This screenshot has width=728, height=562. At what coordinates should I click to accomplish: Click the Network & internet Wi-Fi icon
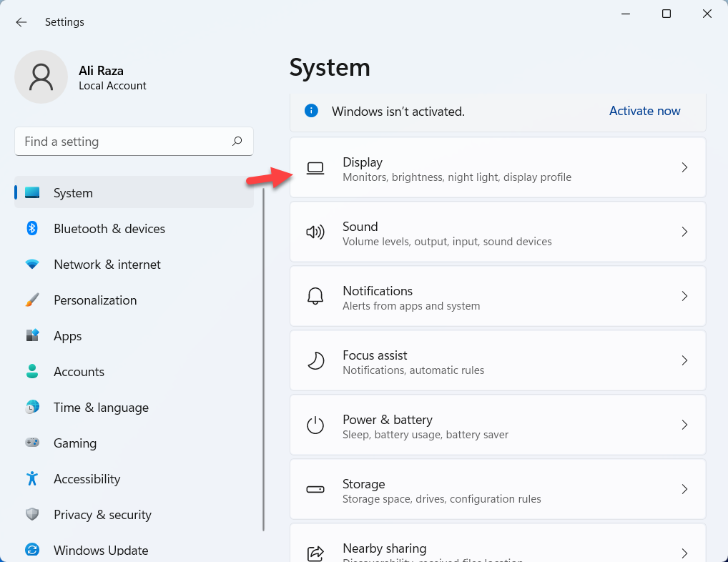[32, 265]
